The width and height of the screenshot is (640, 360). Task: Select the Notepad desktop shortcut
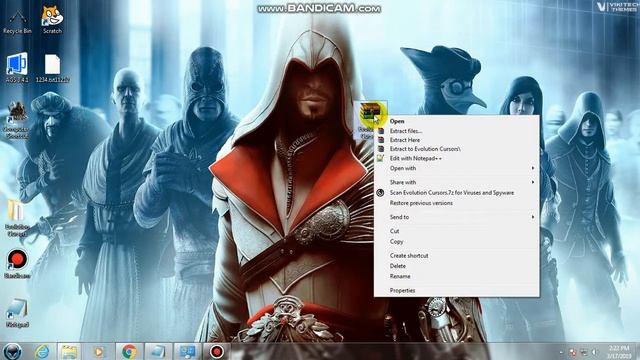(17, 313)
